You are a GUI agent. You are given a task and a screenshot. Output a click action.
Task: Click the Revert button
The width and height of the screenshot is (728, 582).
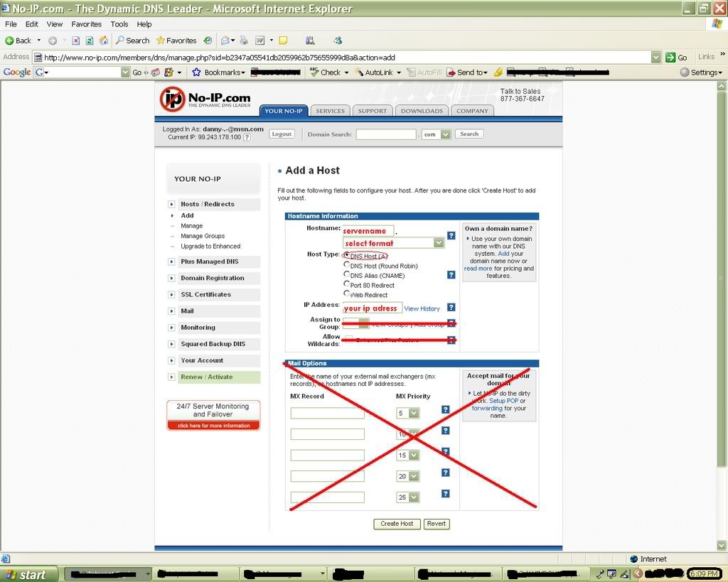click(x=437, y=524)
